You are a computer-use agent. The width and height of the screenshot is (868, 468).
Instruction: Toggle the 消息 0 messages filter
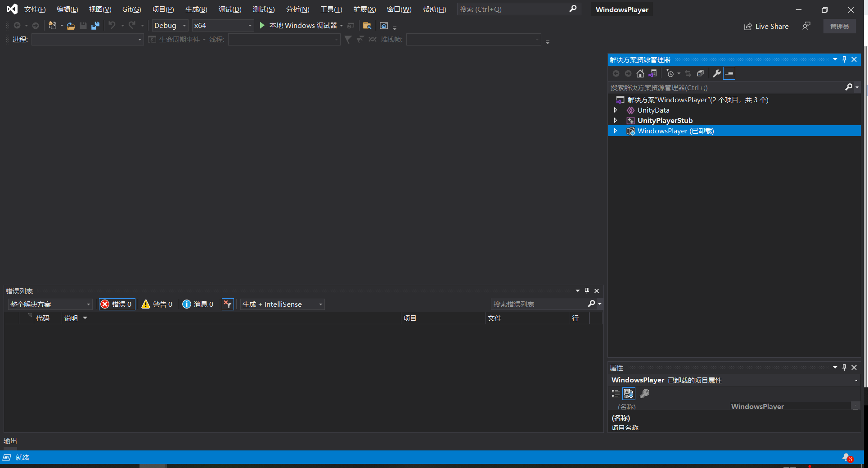(198, 304)
